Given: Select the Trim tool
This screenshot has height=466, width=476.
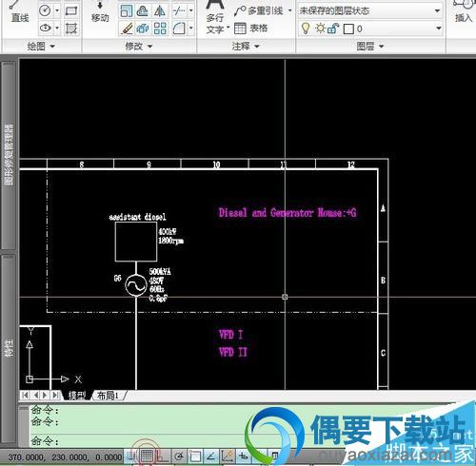Looking at the screenshot, I should coord(179,11).
